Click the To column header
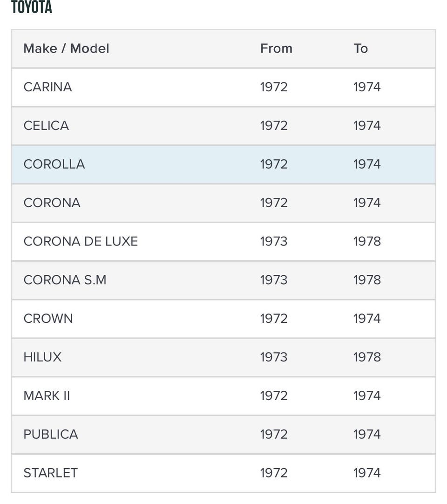 click(x=360, y=48)
